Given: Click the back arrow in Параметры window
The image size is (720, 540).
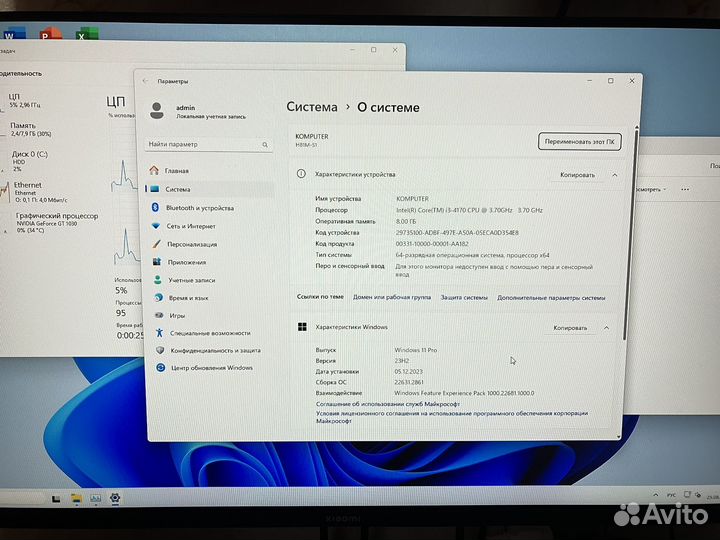Looking at the screenshot, I should pyautogui.click(x=145, y=81).
